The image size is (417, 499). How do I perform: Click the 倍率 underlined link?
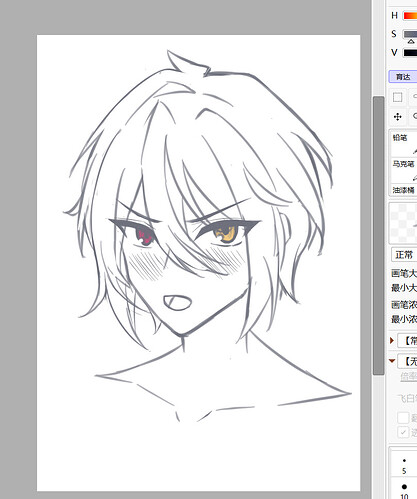tap(409, 377)
